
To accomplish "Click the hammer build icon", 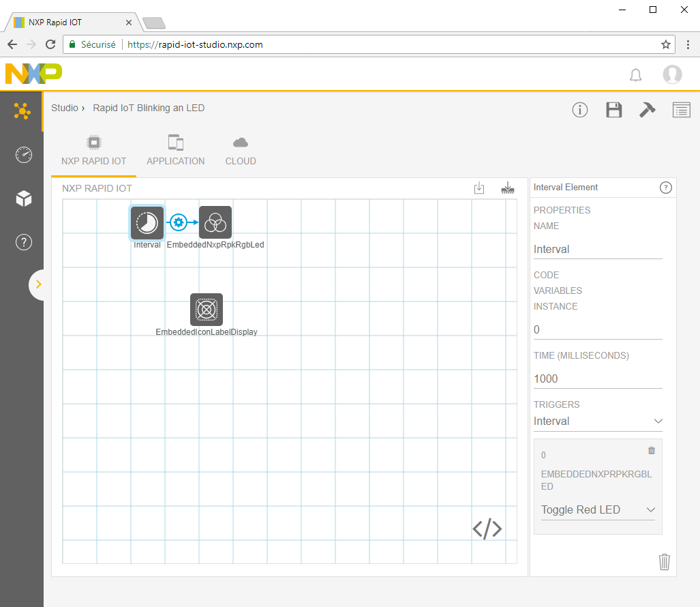I will [x=647, y=110].
